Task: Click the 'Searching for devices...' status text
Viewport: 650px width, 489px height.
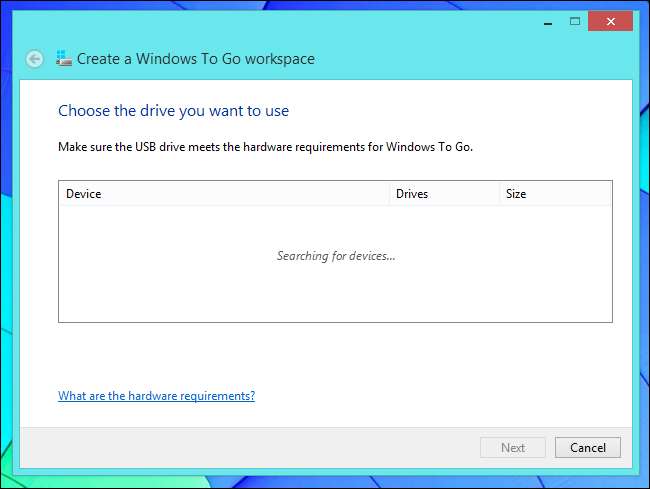Action: click(x=336, y=256)
